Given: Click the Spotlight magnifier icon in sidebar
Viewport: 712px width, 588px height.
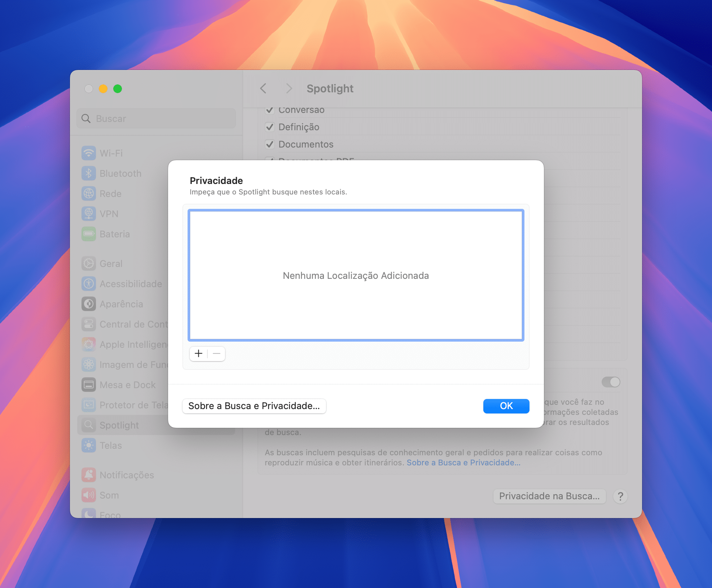Looking at the screenshot, I should click(88, 425).
